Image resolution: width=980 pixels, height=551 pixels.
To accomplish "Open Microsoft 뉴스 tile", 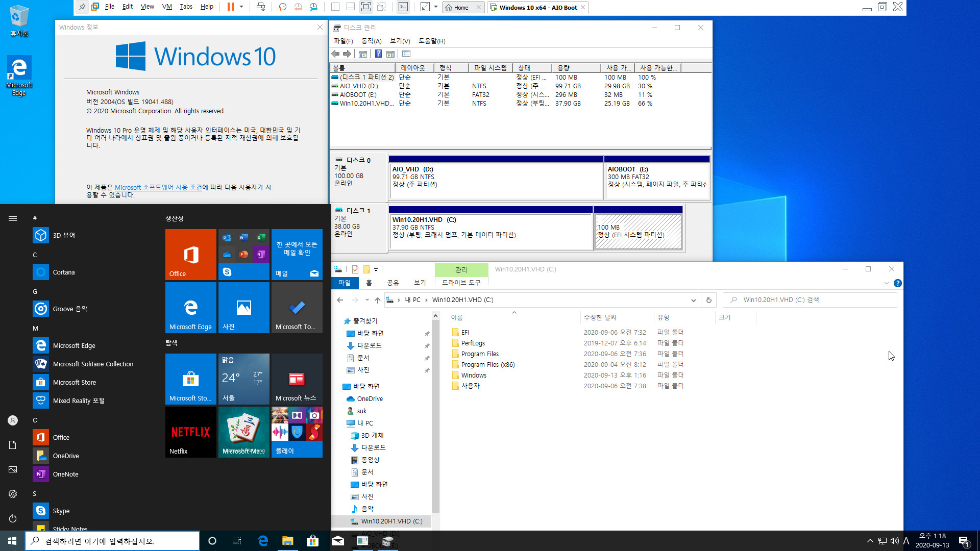I will pyautogui.click(x=297, y=379).
